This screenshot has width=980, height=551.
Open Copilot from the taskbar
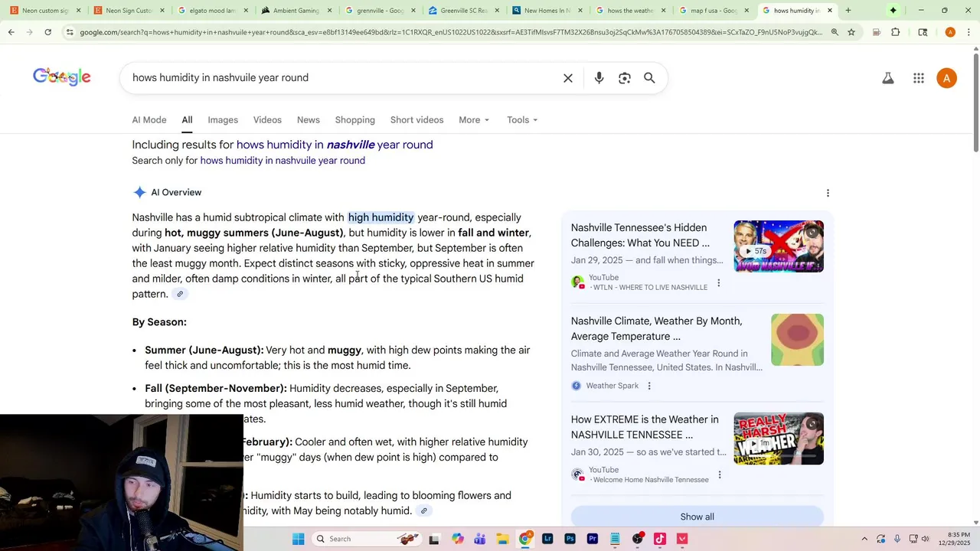458,539
